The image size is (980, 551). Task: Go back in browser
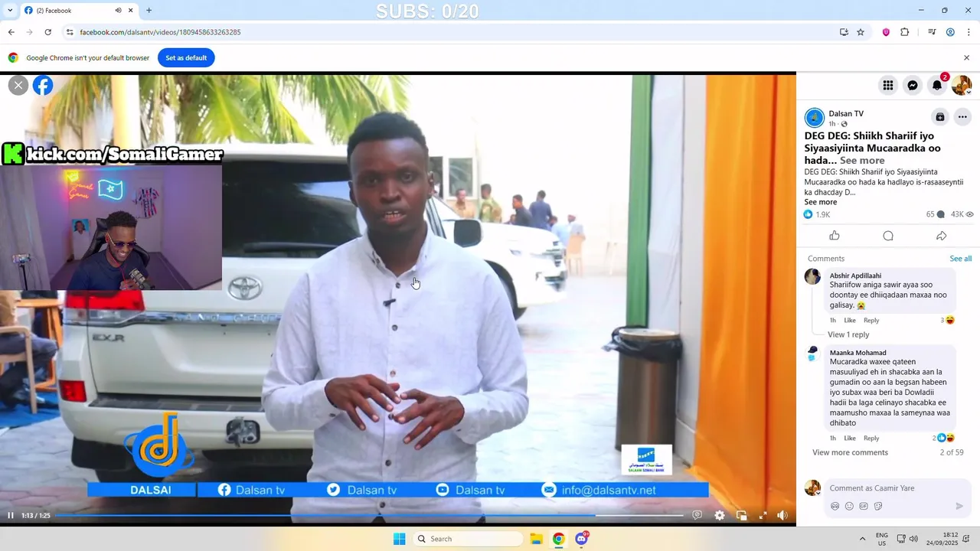11,32
